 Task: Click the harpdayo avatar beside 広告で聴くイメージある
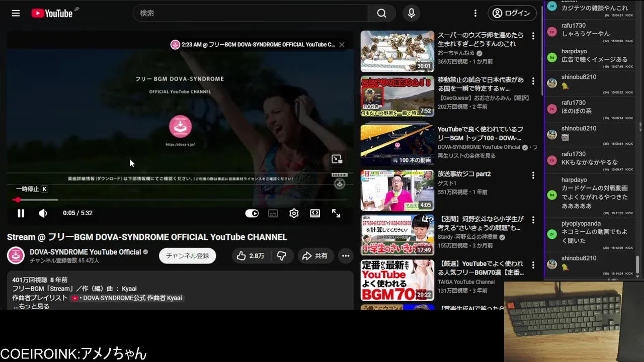pyautogui.click(x=552, y=57)
